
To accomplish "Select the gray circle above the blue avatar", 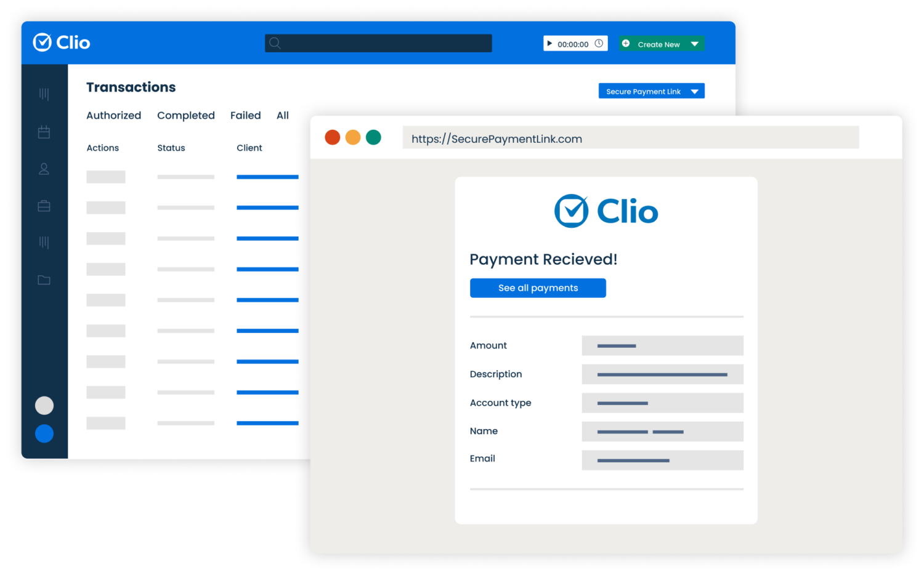I will [x=44, y=405].
